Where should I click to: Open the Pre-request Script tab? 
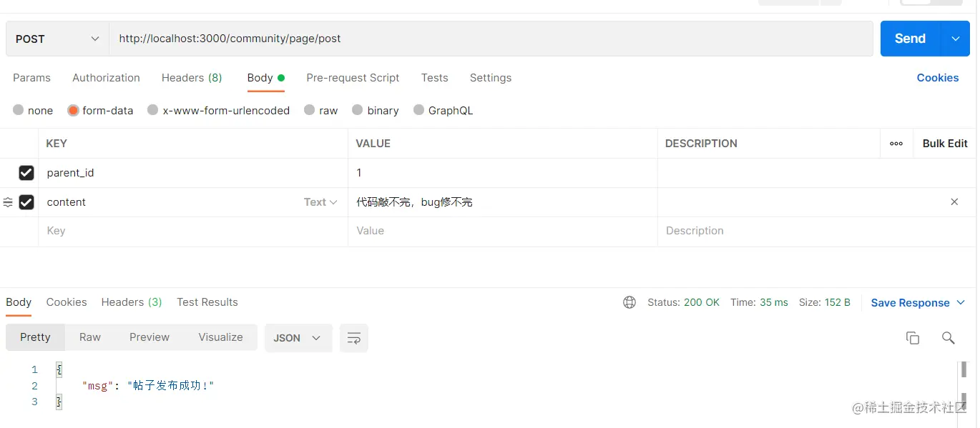(x=353, y=78)
